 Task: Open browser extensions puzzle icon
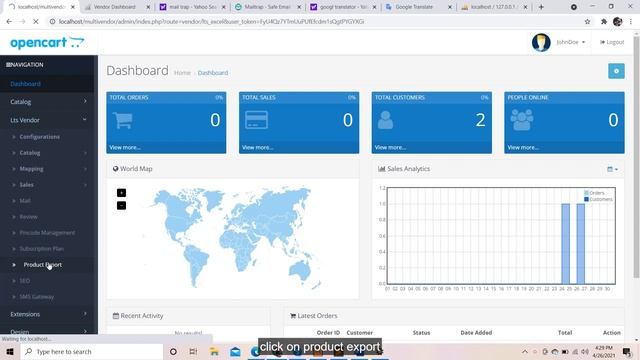(604, 21)
